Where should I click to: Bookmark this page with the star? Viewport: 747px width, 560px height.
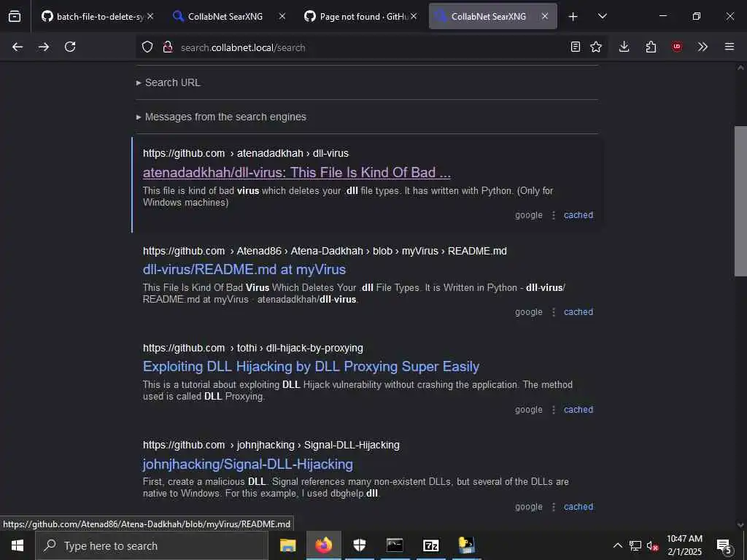click(x=596, y=47)
